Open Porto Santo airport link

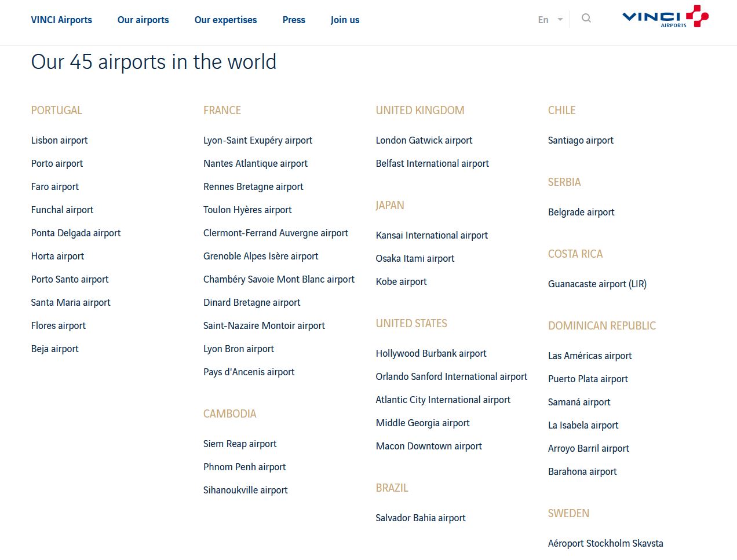point(70,279)
